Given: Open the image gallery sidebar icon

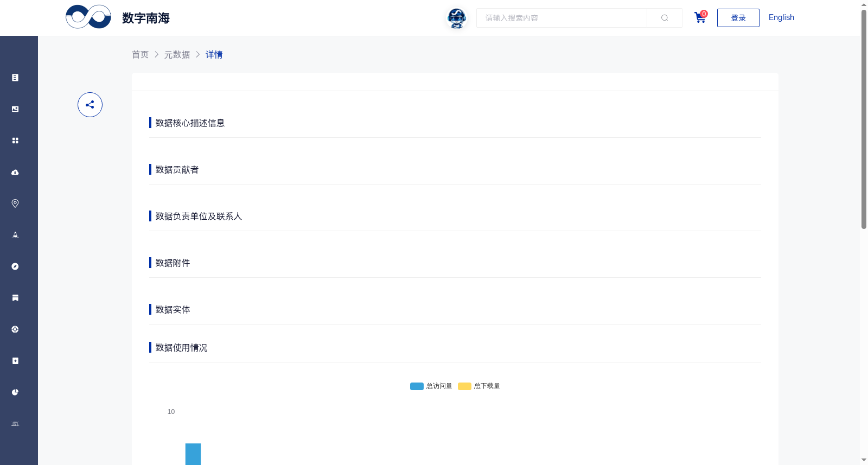Looking at the screenshot, I should (15, 109).
